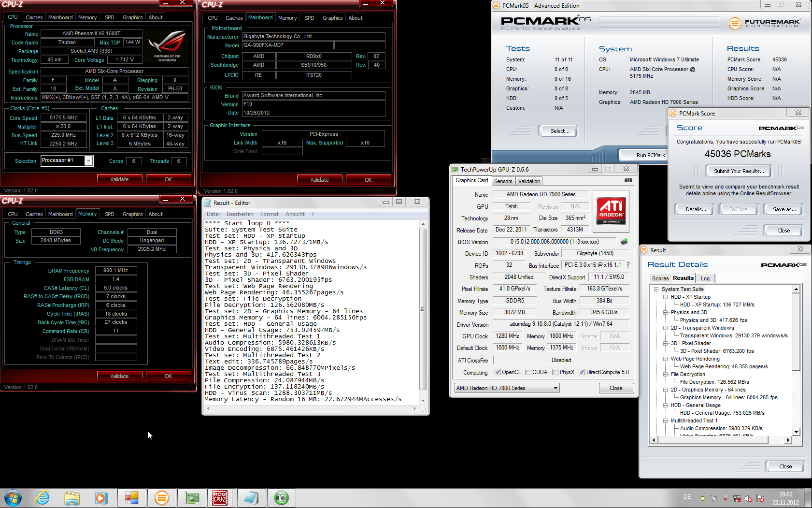Toggle the OpenCL checkbox in GPU-Z
This screenshot has width=812, height=508.
click(498, 372)
